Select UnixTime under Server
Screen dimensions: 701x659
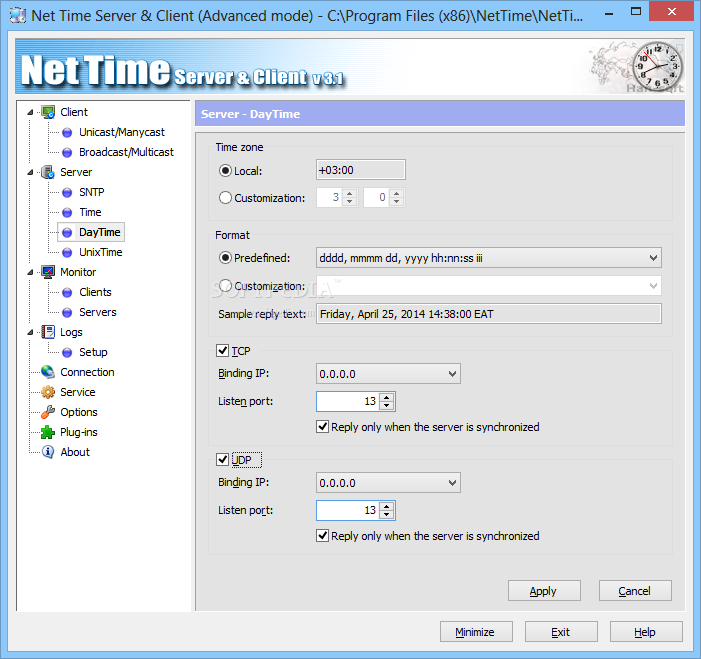101,252
